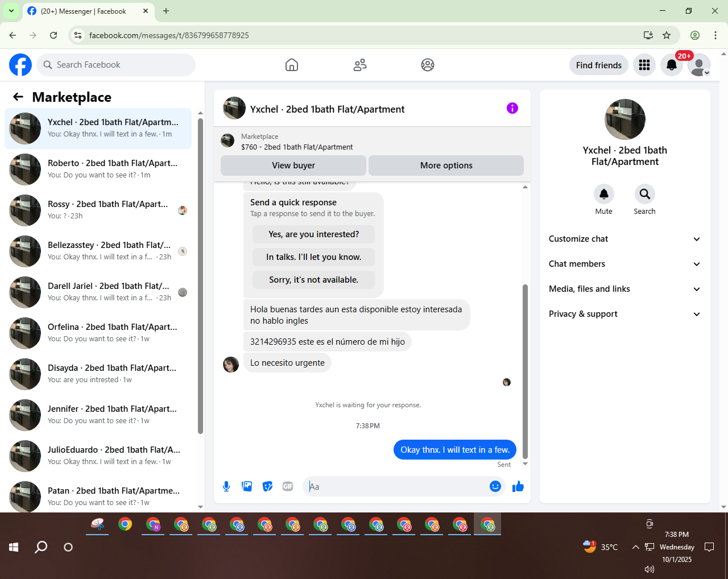Image resolution: width=728 pixels, height=579 pixels.
Task: Open the Facebook menu grid icon
Action: [644, 65]
